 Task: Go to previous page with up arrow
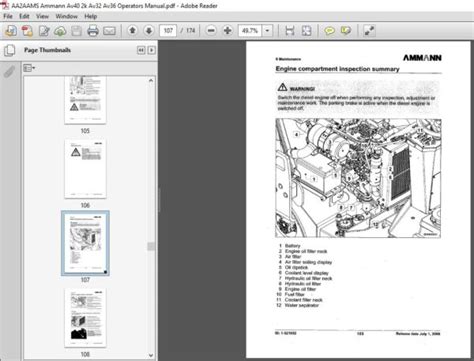(x=132, y=31)
